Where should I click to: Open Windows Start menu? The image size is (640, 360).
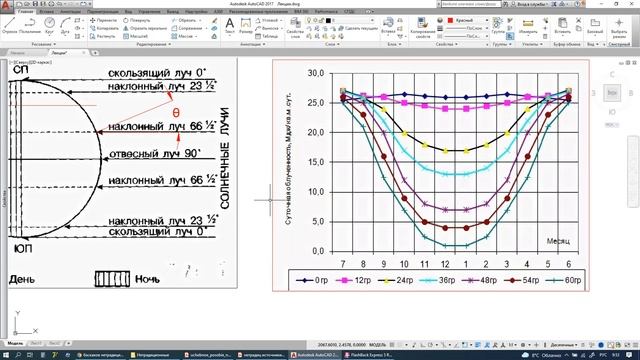click(7, 355)
